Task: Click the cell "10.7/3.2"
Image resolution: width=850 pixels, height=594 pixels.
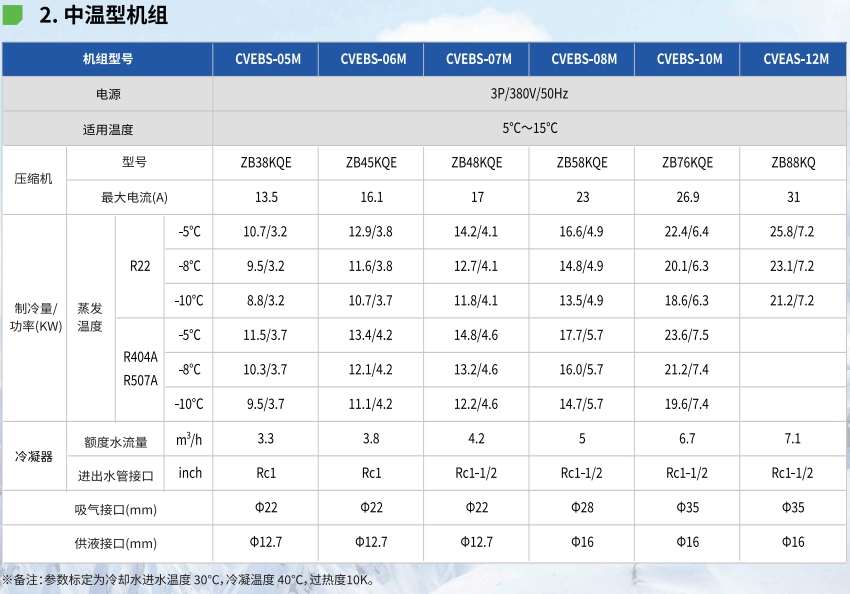Action: coord(265,232)
